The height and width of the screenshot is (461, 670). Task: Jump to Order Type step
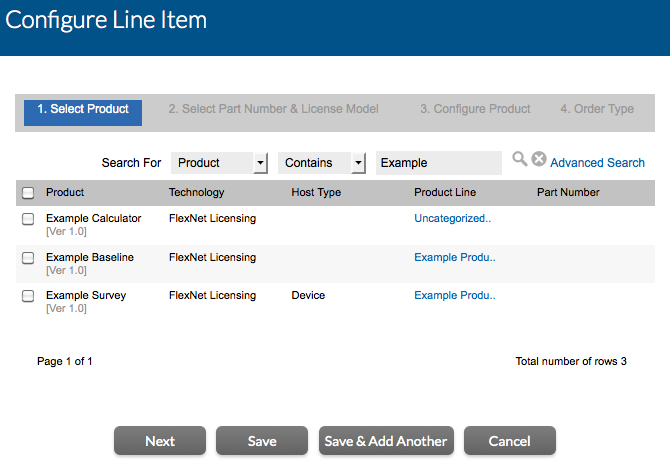[596, 110]
